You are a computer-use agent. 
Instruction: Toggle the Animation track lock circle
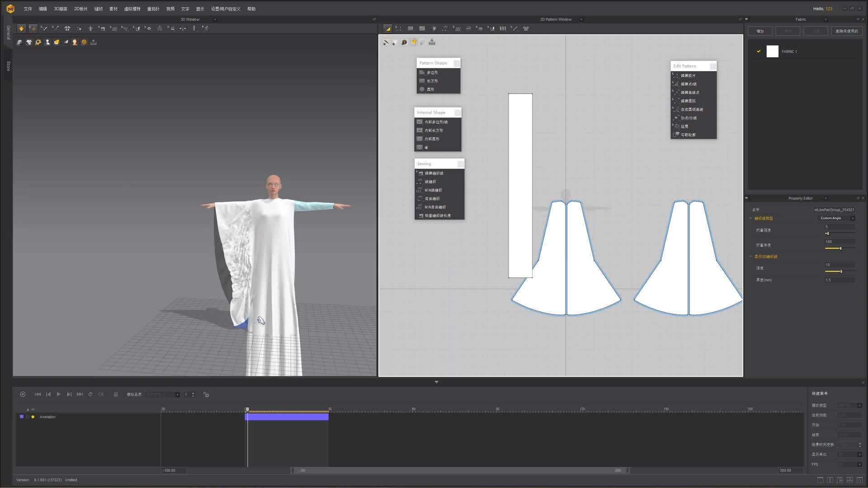coord(28,417)
